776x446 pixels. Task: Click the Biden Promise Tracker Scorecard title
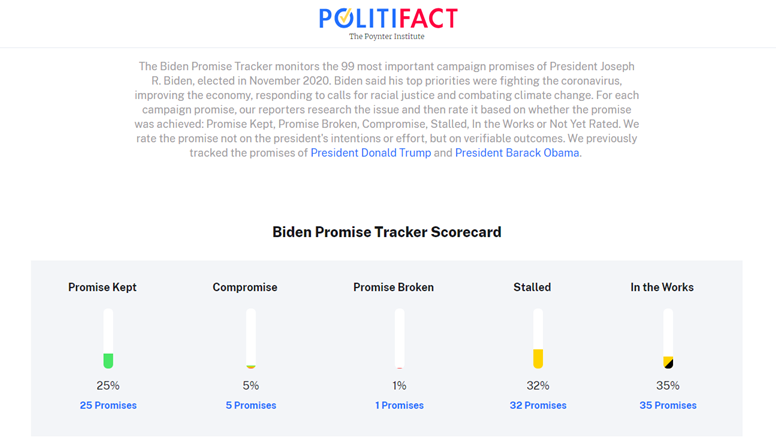click(x=387, y=232)
